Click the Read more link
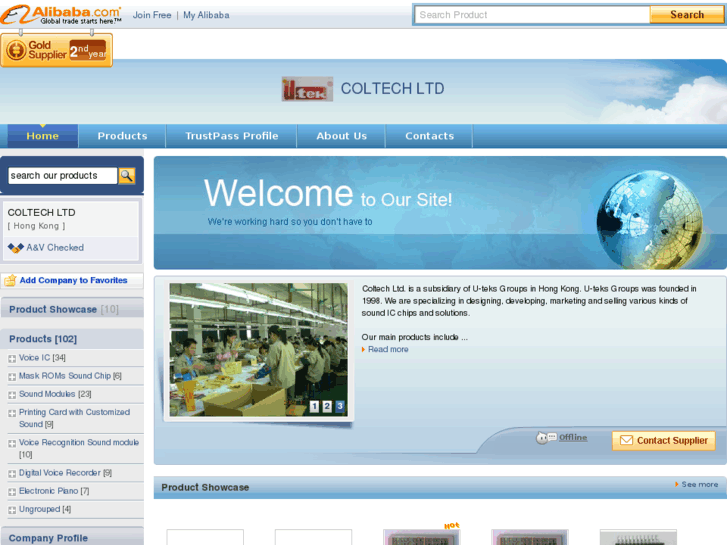Screen dimensions: 727x545 pos(388,349)
